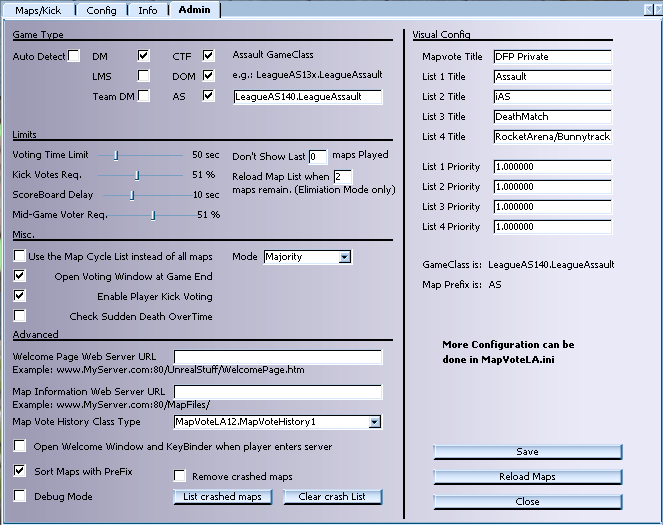Screen dimensions: 663x525
Task: Click the 'Map Prefix is:' label text
Action: 452,284
